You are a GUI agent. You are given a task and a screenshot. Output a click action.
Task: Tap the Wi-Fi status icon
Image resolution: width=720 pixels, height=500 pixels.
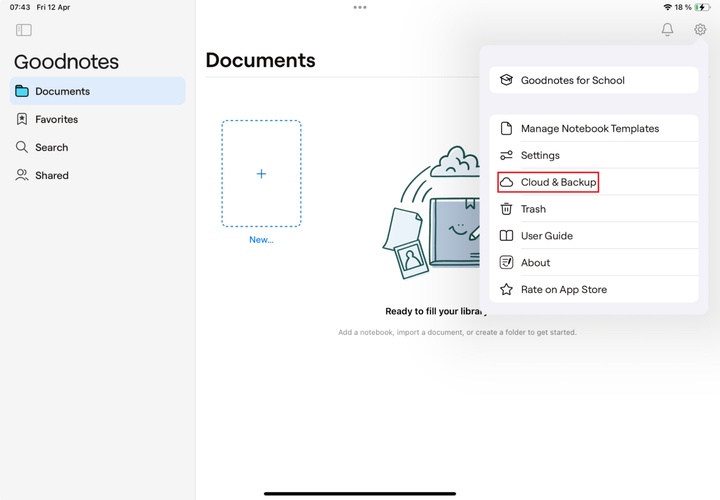coord(668,7)
